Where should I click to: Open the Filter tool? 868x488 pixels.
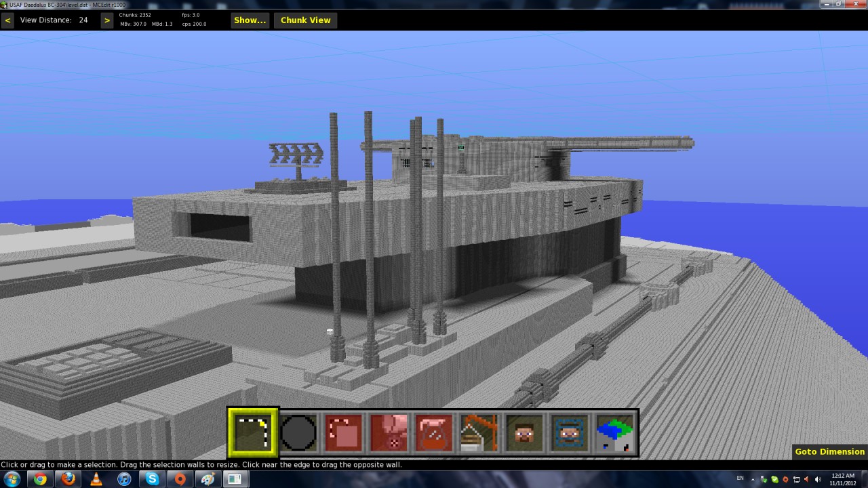tap(433, 432)
